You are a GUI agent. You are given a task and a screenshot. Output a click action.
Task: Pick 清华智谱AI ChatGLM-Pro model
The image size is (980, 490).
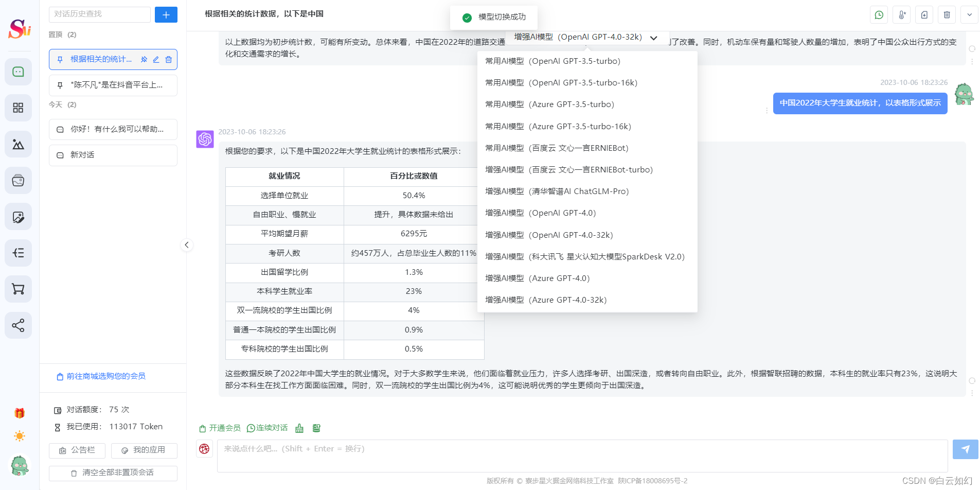(x=587, y=191)
